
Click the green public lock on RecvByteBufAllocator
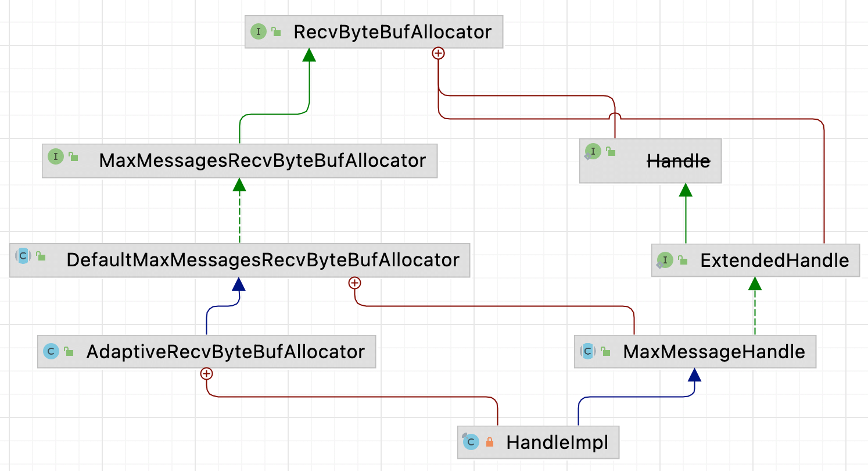point(277,32)
